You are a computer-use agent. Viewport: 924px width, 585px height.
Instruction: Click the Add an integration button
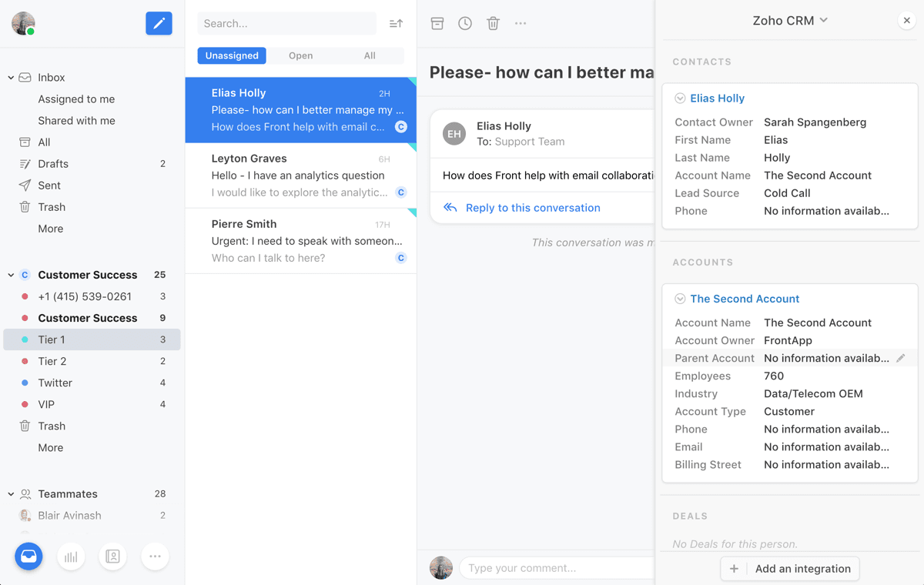pos(789,569)
